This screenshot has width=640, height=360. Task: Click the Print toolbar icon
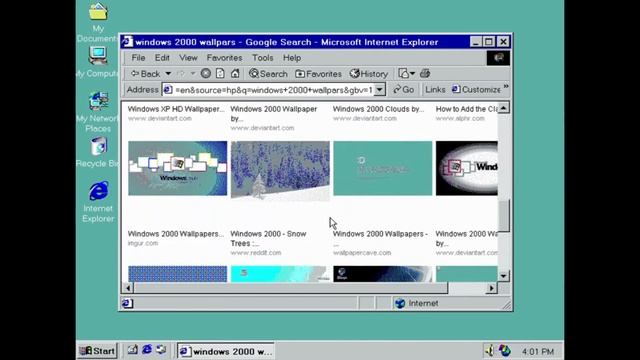[x=425, y=73]
